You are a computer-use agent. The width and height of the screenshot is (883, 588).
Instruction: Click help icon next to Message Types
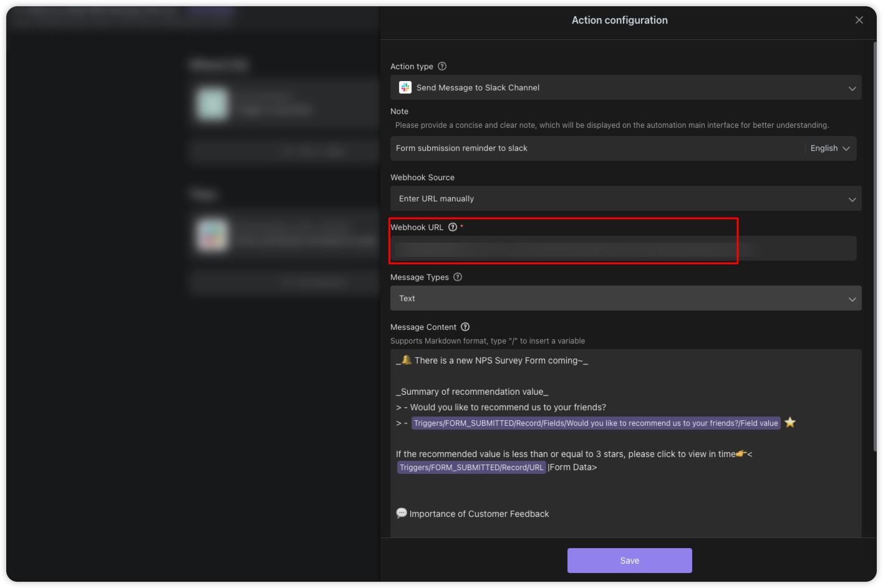[458, 277]
